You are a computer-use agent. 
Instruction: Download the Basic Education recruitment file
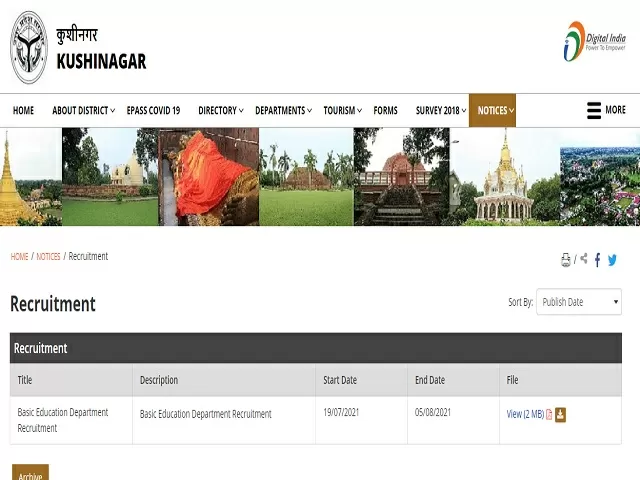[x=561, y=414]
